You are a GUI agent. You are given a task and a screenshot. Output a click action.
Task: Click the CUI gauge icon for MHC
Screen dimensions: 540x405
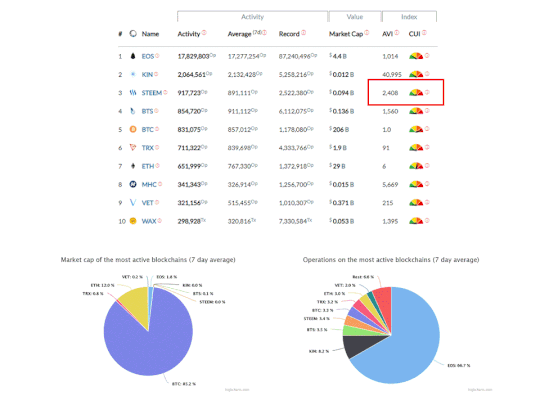click(416, 184)
